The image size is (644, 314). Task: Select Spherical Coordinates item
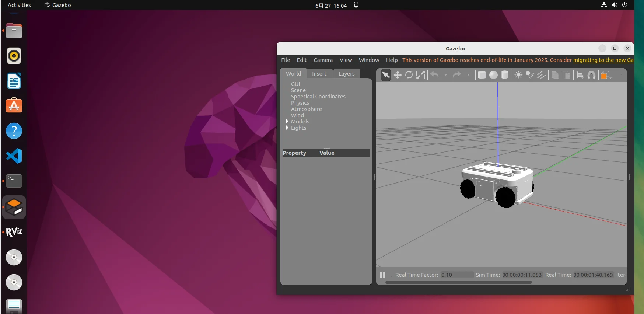[x=318, y=97]
